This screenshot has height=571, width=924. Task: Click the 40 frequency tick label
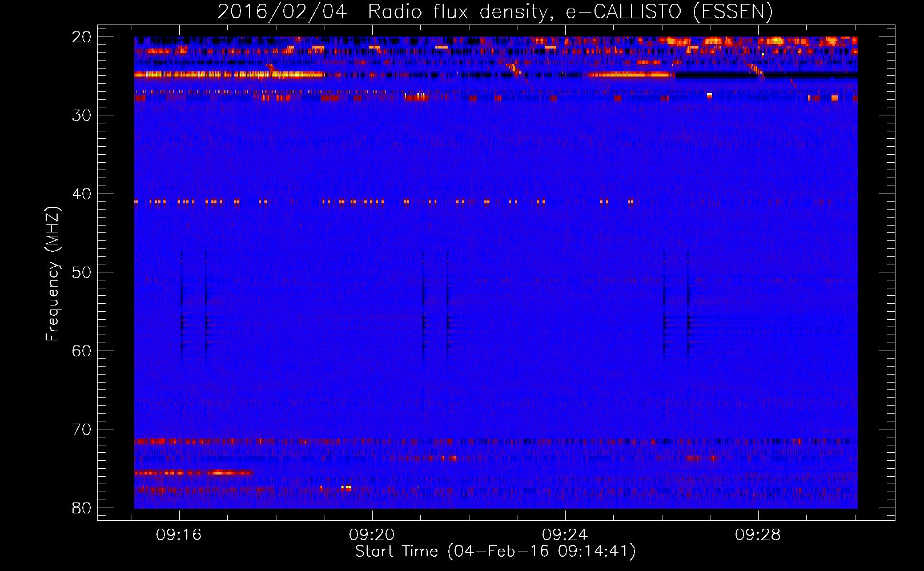click(82, 194)
